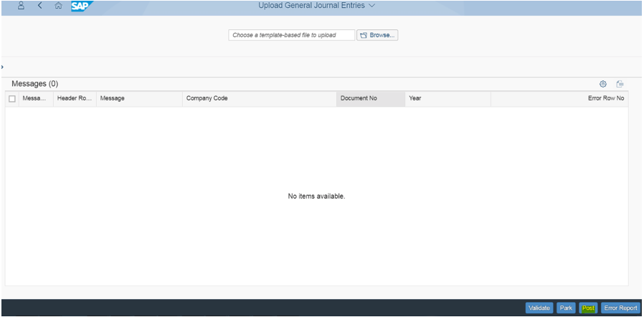This screenshot has height=317, width=644.
Task: Click the file upload input field
Action: [292, 35]
